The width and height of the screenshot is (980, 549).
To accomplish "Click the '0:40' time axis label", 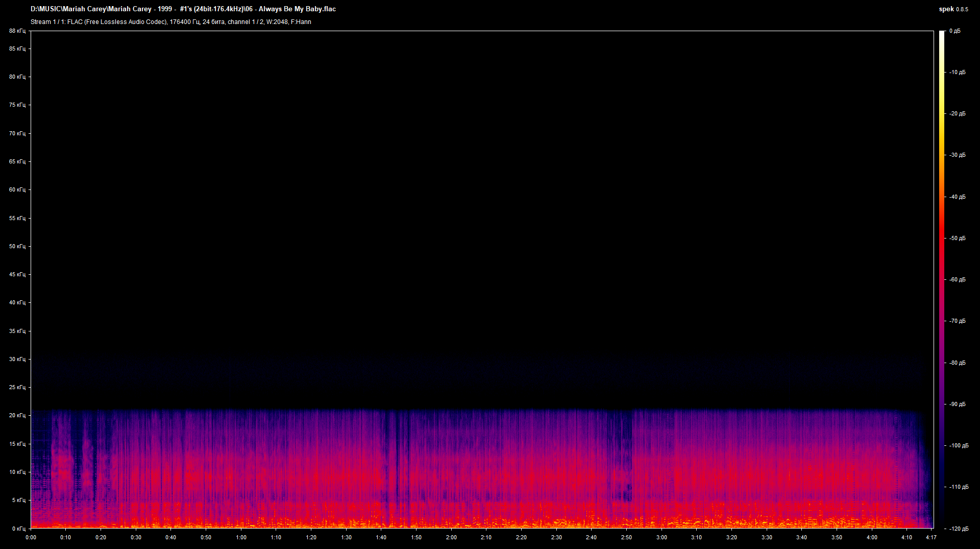I will point(171,537).
